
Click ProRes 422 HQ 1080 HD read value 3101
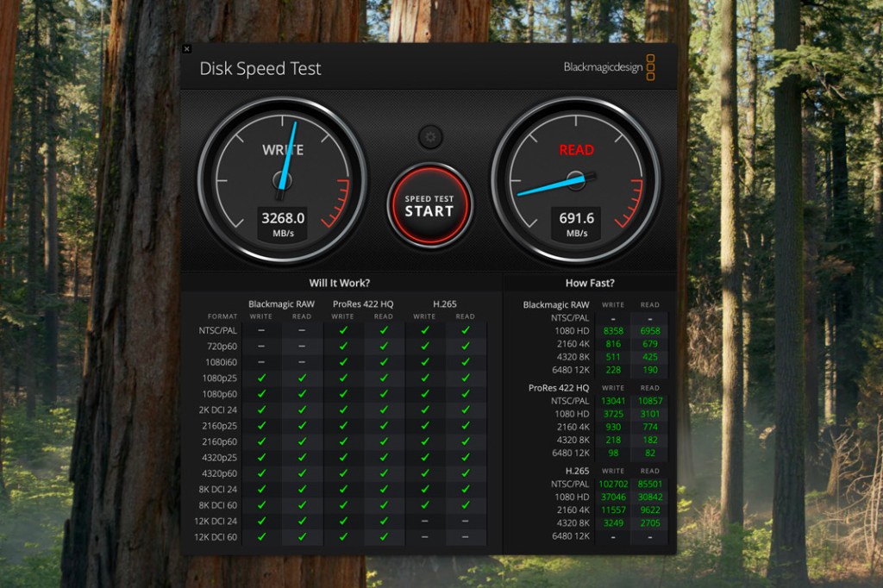[x=650, y=414]
